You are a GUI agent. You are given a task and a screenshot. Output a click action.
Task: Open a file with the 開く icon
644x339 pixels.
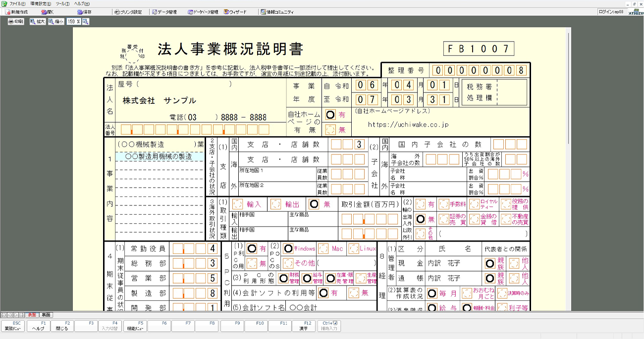pos(48,12)
